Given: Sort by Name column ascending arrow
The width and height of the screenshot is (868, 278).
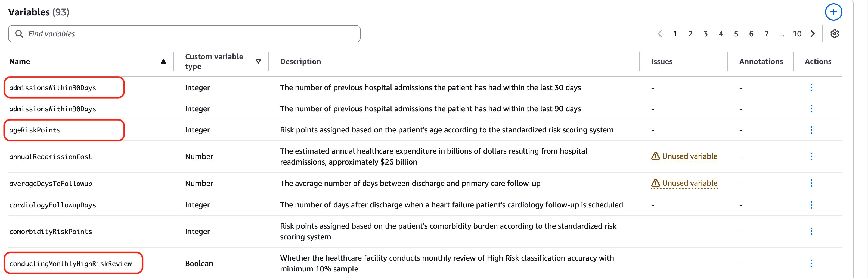Looking at the screenshot, I should (163, 61).
